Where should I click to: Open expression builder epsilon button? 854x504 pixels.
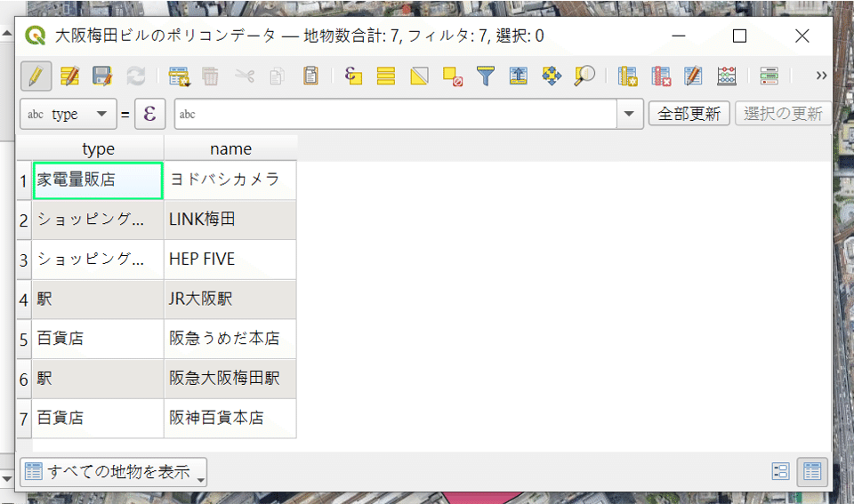pyautogui.click(x=149, y=114)
